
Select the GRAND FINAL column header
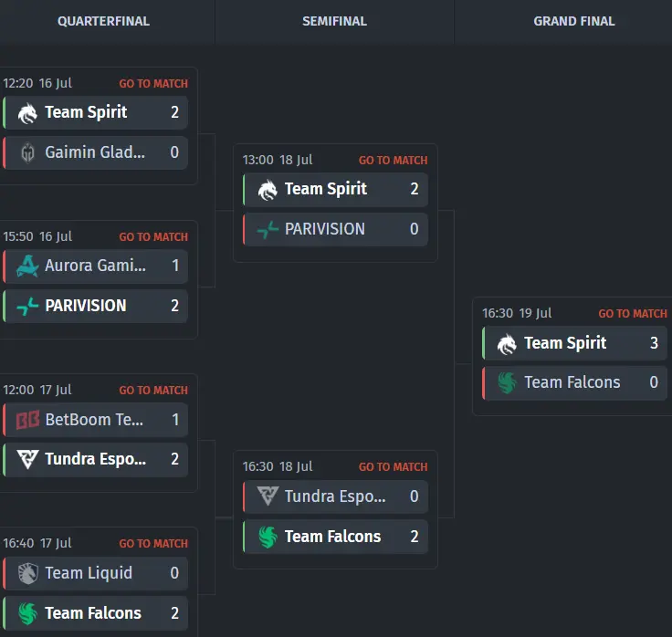coord(574,21)
